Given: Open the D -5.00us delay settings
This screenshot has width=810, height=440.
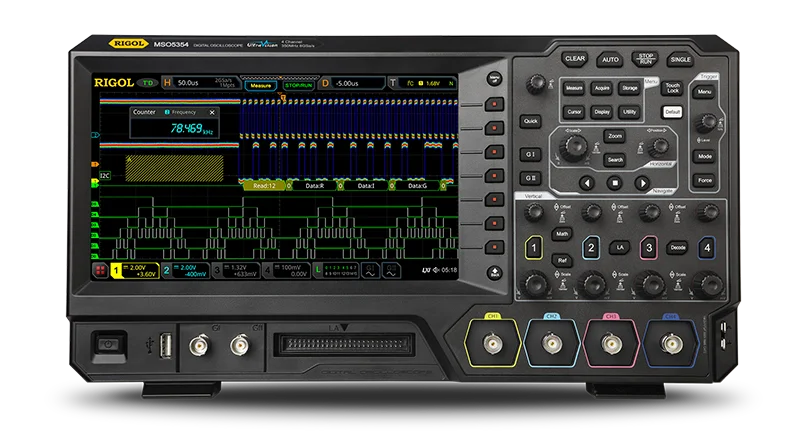Looking at the screenshot, I should [352, 83].
